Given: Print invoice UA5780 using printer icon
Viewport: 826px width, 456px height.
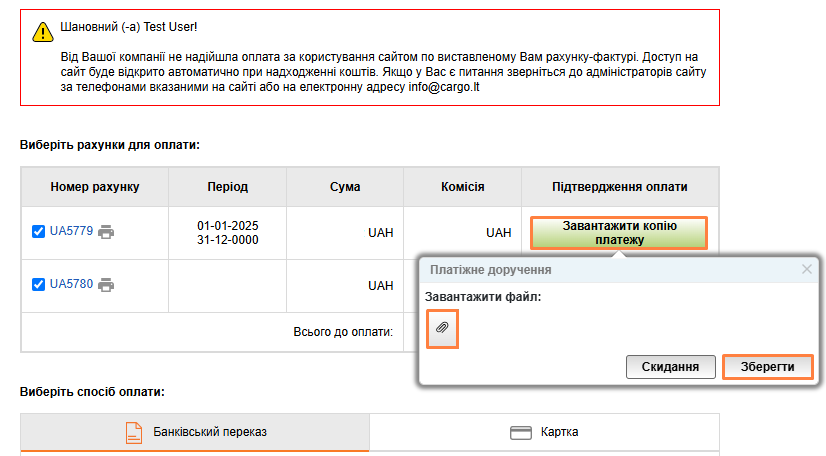Looking at the screenshot, I should coord(106,285).
